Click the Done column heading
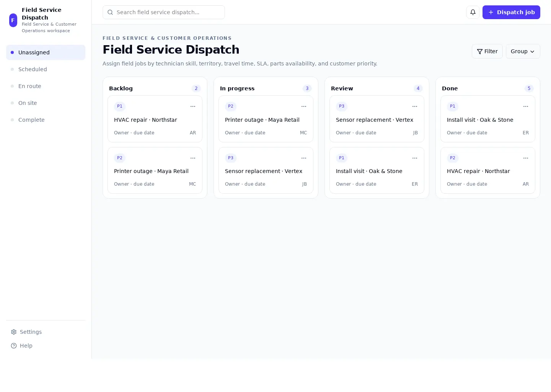The height and width of the screenshot is (392, 551). click(450, 88)
